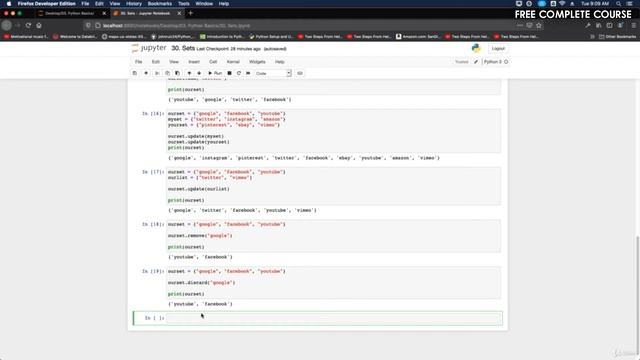Click the Logout button
Viewport: 640px width, 360px height.
498,49
